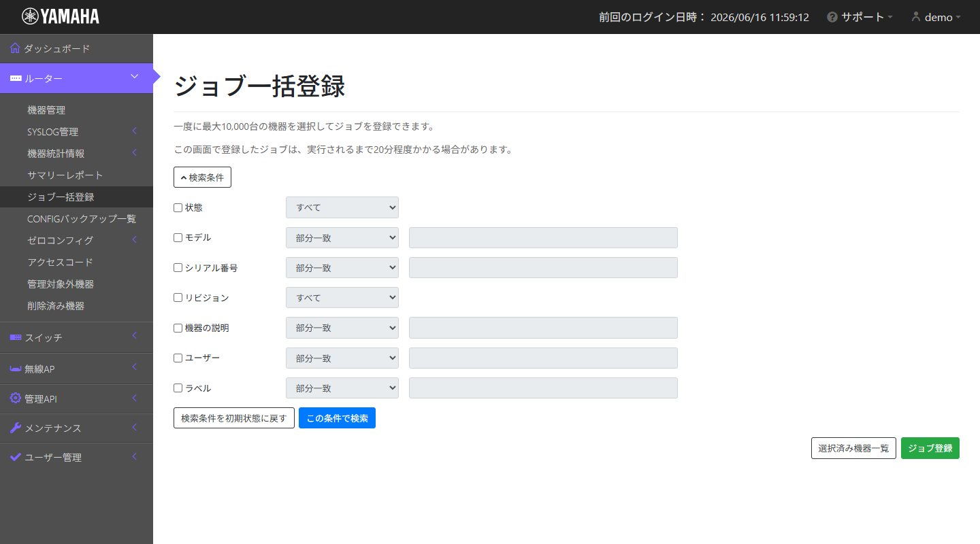Click the support question-mark icon
This screenshot has height=544, width=980.
tap(832, 17)
